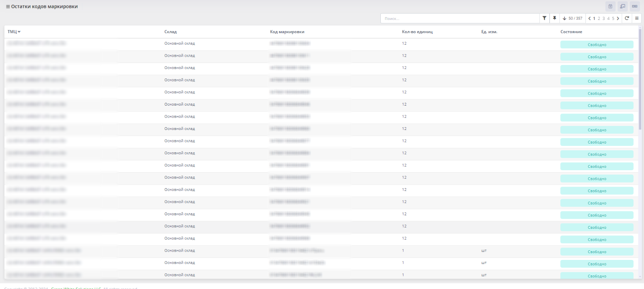Viewport: 644px width, 289px height.
Task: Load more rows via 50 / 357 arrow
Action: 572,18
